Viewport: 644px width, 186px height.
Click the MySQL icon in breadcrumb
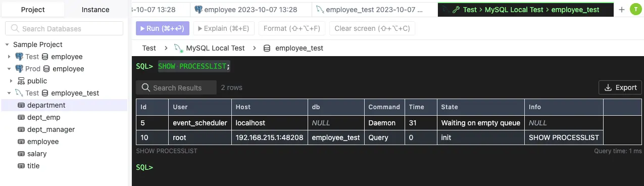coord(178,48)
